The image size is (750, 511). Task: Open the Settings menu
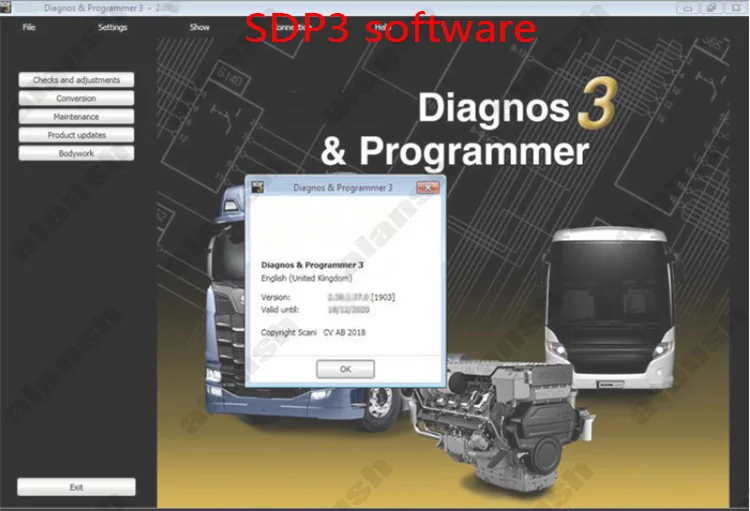pyautogui.click(x=112, y=27)
